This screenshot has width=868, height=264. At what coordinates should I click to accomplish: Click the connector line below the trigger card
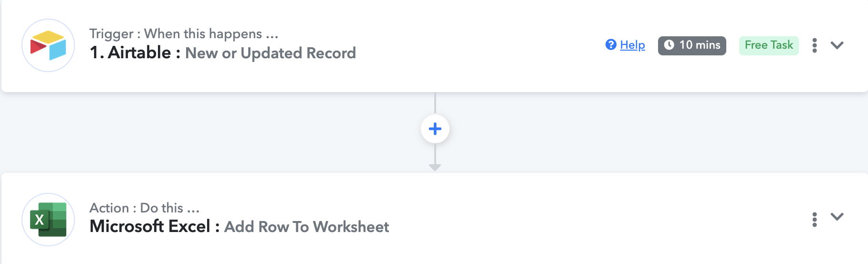(435, 103)
